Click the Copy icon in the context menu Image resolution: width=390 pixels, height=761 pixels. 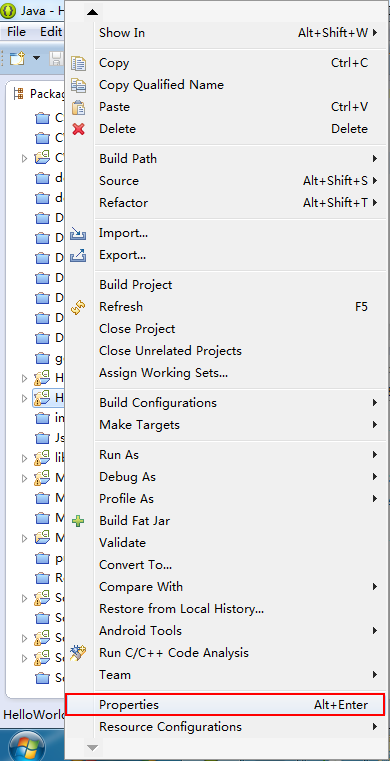pyautogui.click(x=78, y=63)
